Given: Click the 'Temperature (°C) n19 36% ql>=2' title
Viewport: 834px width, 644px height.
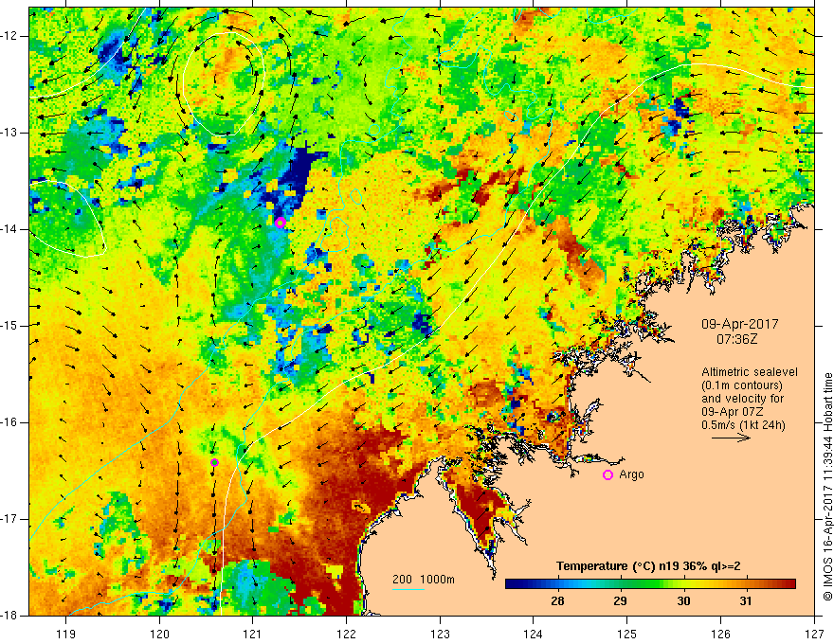Looking at the screenshot, I should click(648, 566).
